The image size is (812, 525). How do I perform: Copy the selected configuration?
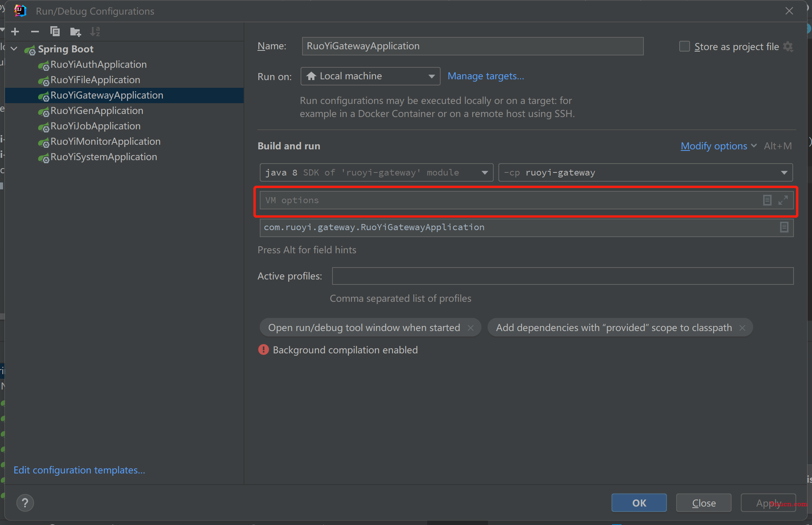point(55,32)
